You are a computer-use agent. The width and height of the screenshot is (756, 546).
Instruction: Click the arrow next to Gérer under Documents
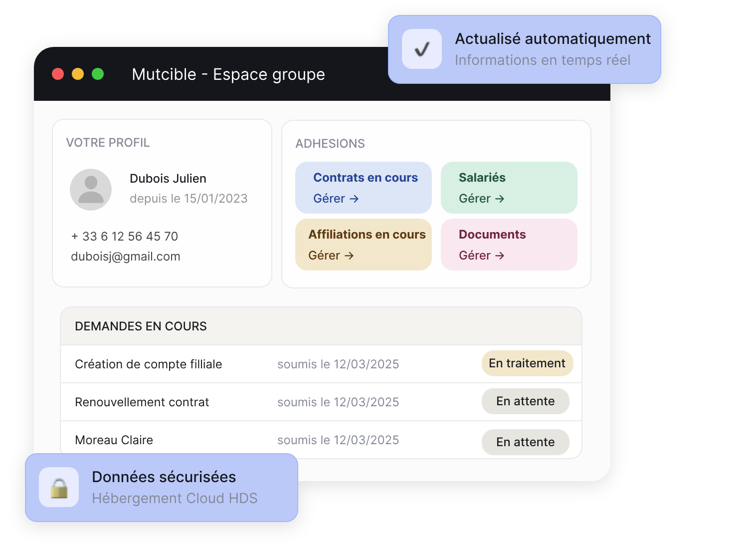click(500, 256)
